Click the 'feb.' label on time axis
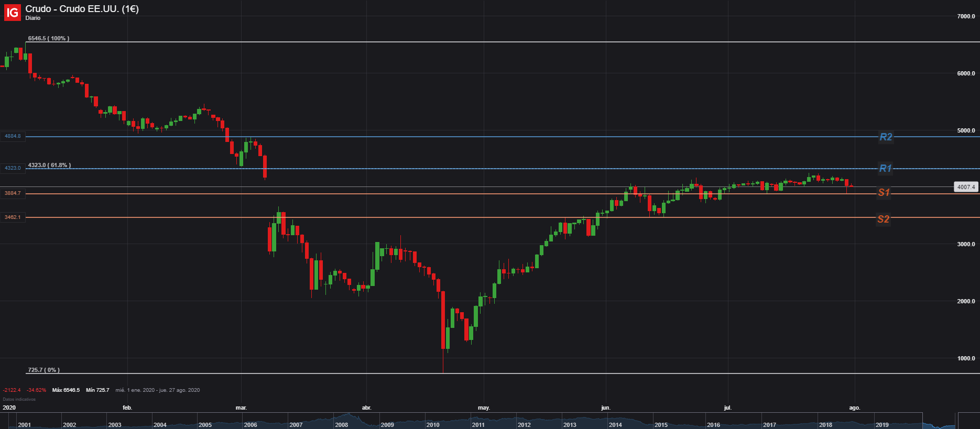980x429 pixels. click(127, 408)
